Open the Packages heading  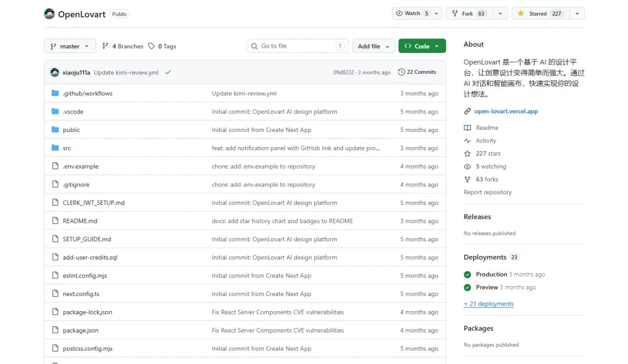478,329
